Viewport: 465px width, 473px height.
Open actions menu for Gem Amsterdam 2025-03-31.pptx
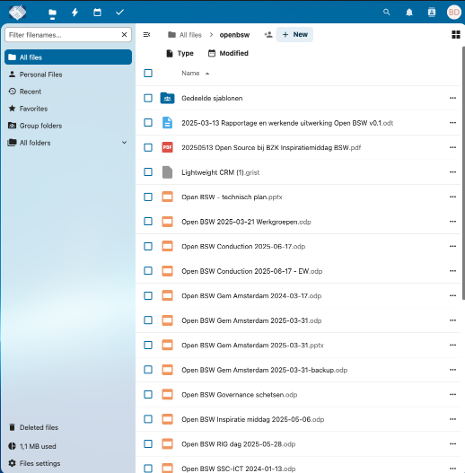tap(452, 345)
